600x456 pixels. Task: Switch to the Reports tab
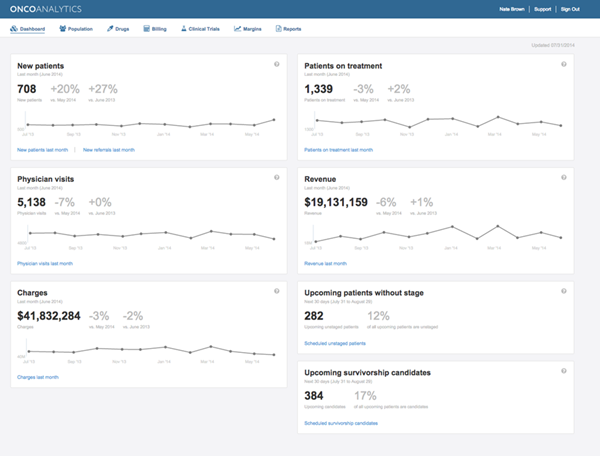coord(287,29)
